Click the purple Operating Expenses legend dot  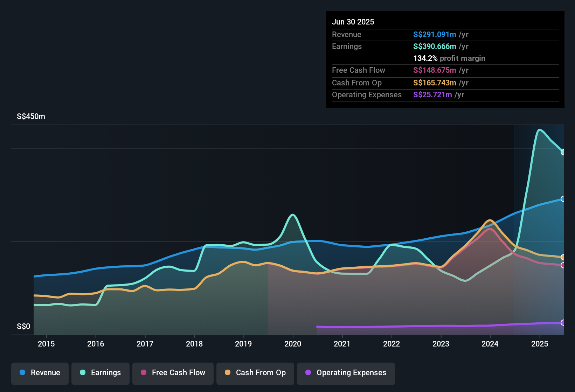[x=308, y=373]
